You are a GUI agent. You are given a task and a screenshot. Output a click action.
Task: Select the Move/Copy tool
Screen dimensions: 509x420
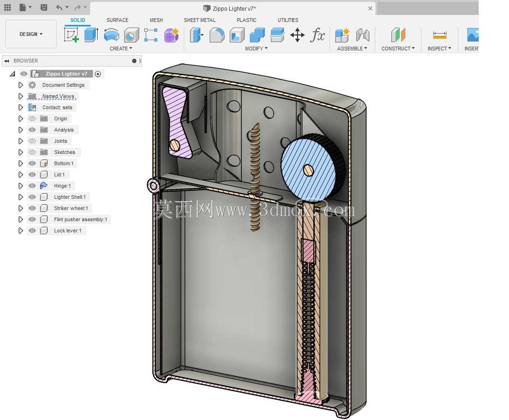(297, 35)
